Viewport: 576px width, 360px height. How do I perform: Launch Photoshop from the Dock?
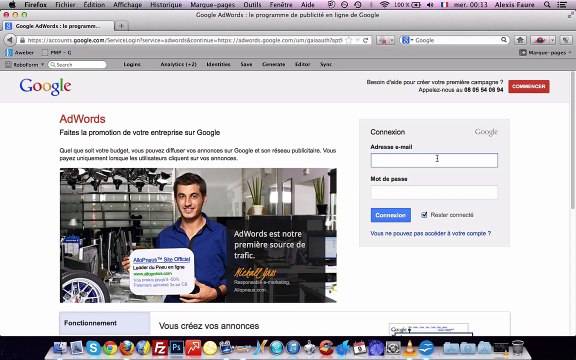click(x=177, y=347)
